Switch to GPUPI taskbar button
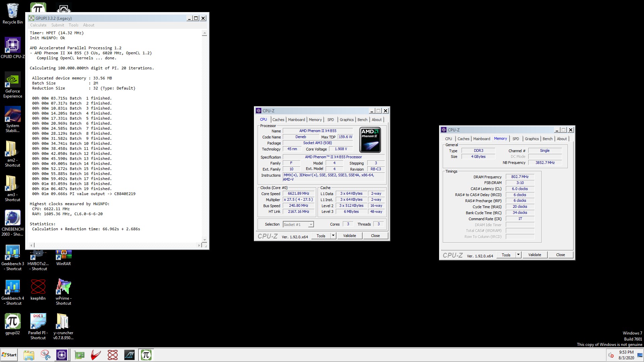The height and width of the screenshot is (362, 644). click(146, 355)
